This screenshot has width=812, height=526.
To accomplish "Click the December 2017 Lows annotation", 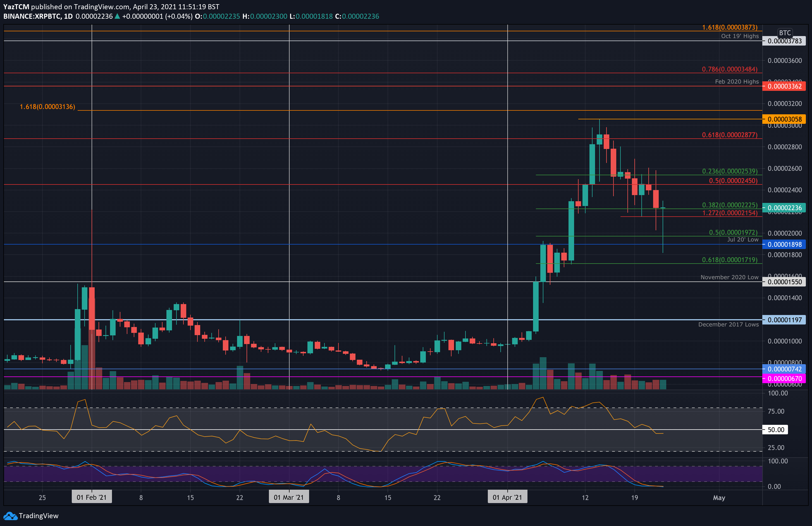I will click(x=729, y=324).
